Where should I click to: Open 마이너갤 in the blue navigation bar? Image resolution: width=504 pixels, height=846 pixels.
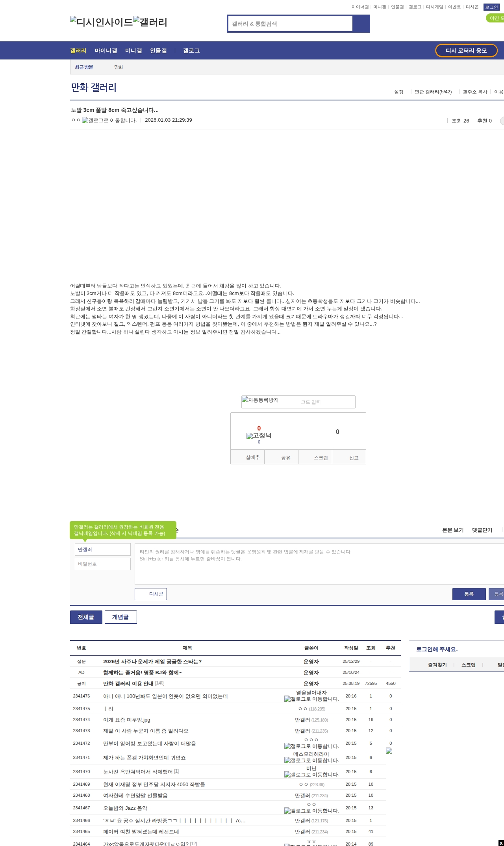click(x=106, y=51)
